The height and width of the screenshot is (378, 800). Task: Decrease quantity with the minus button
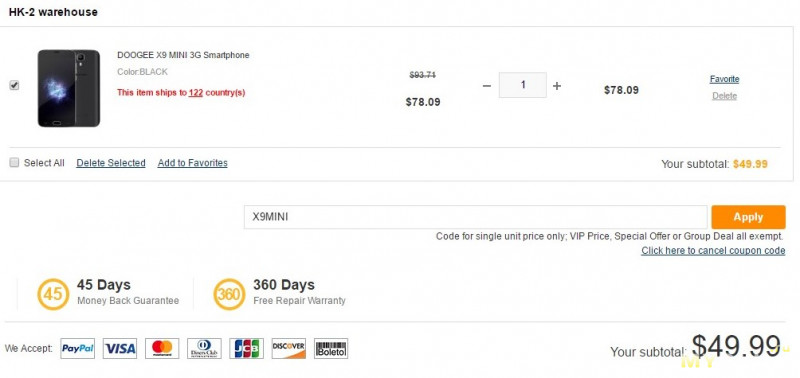click(487, 86)
